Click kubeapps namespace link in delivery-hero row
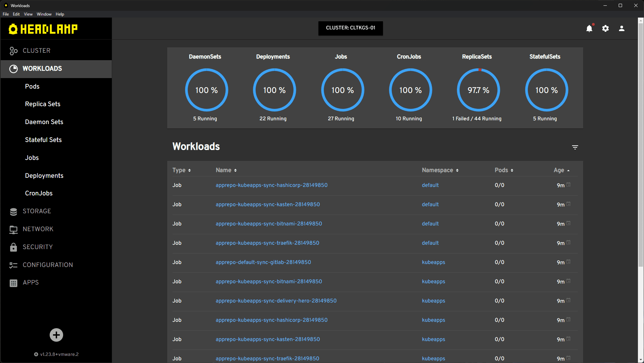Viewport: 644px width, 363px height. (x=433, y=301)
